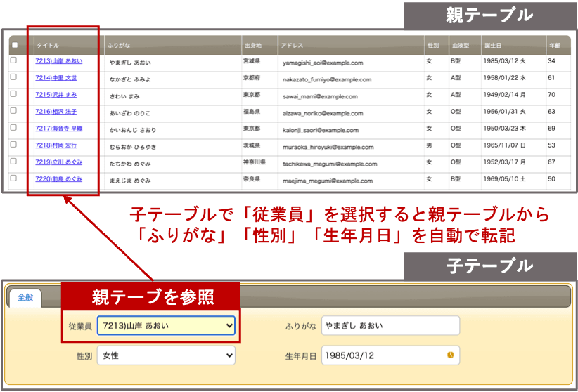Click the 生年月日 date field

pos(390,355)
